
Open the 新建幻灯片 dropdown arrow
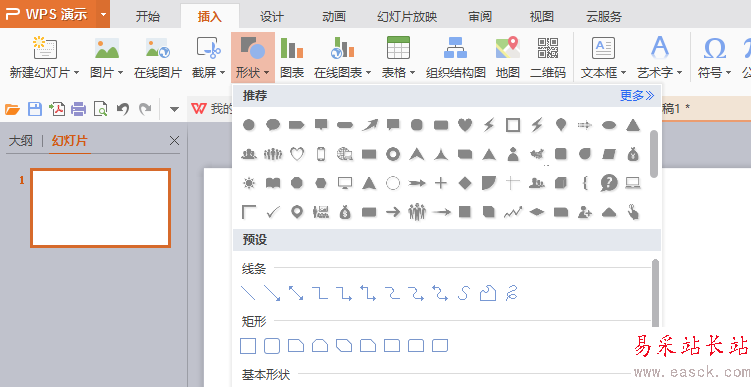(76, 73)
